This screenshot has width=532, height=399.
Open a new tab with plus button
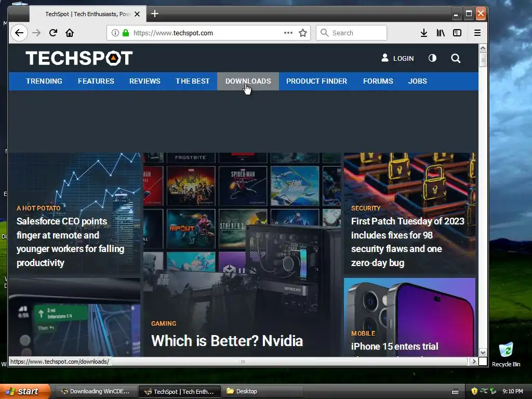pos(155,14)
